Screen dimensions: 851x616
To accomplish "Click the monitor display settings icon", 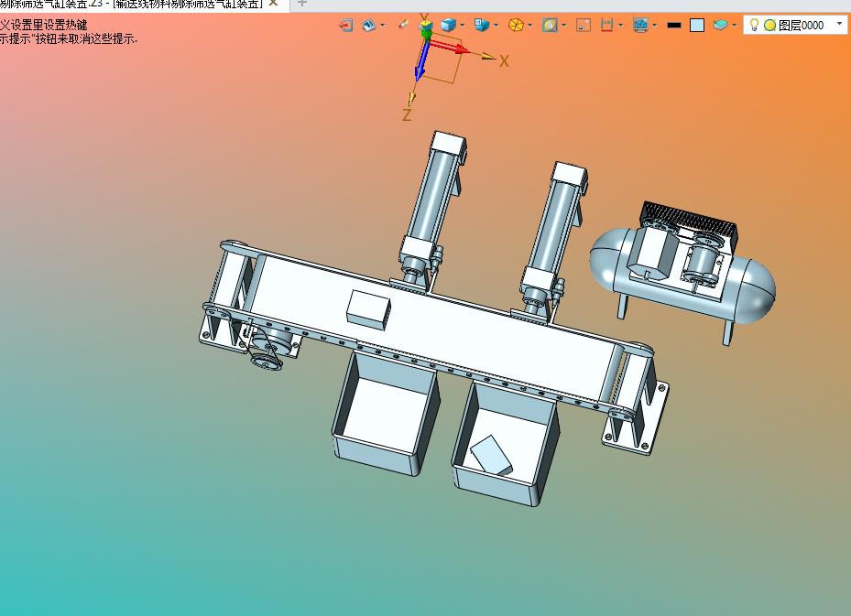I will [x=640, y=25].
